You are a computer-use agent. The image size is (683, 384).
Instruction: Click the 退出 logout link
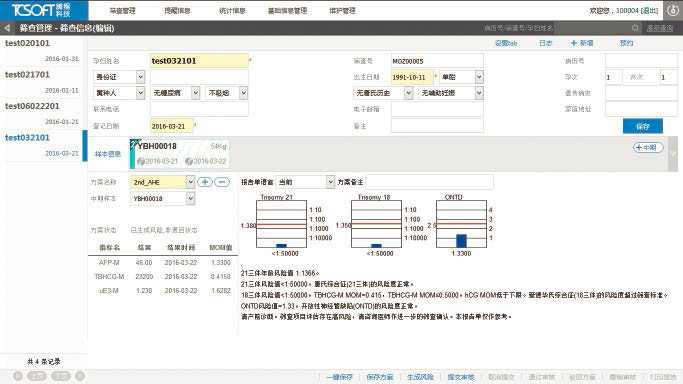[x=649, y=10]
